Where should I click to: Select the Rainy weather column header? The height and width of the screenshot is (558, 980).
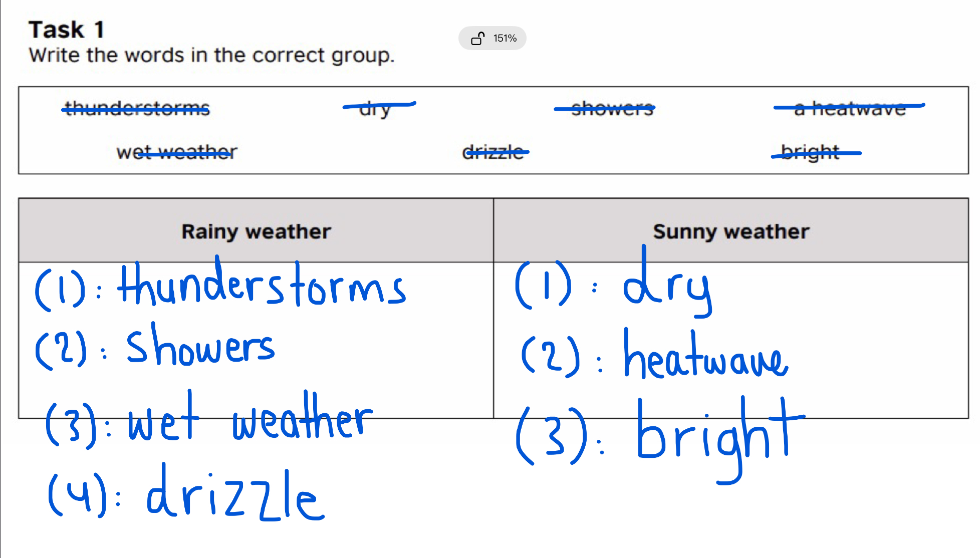256,231
